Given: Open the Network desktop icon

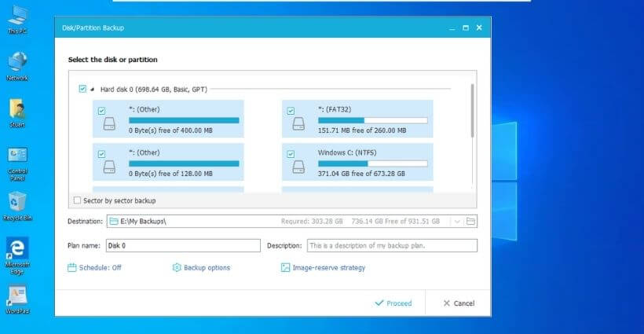Looking at the screenshot, I should pos(17,63).
